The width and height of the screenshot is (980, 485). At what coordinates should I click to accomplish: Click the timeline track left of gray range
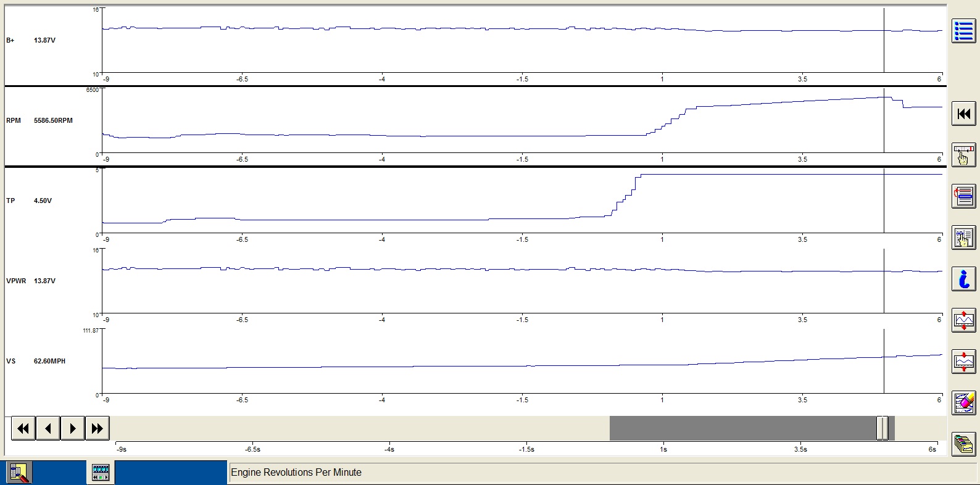(x=360, y=428)
